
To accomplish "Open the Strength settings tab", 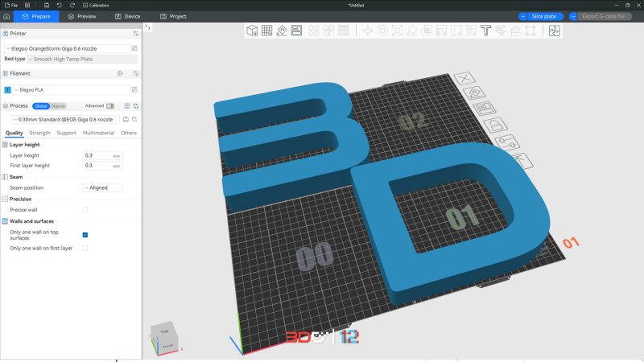I will [39, 133].
